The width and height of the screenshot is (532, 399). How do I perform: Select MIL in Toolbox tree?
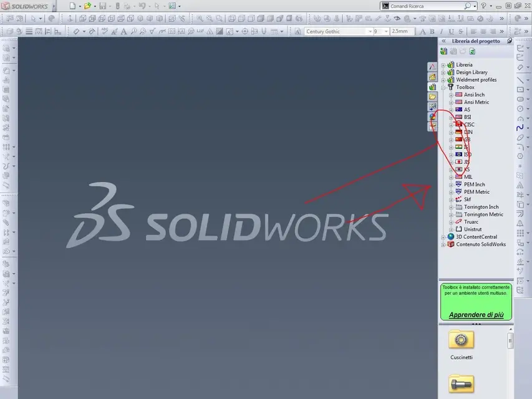coord(468,177)
